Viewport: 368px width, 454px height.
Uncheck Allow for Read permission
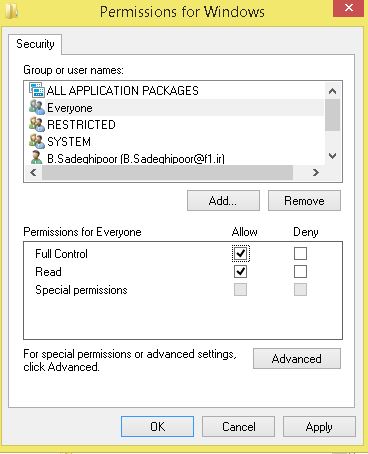pos(240,272)
